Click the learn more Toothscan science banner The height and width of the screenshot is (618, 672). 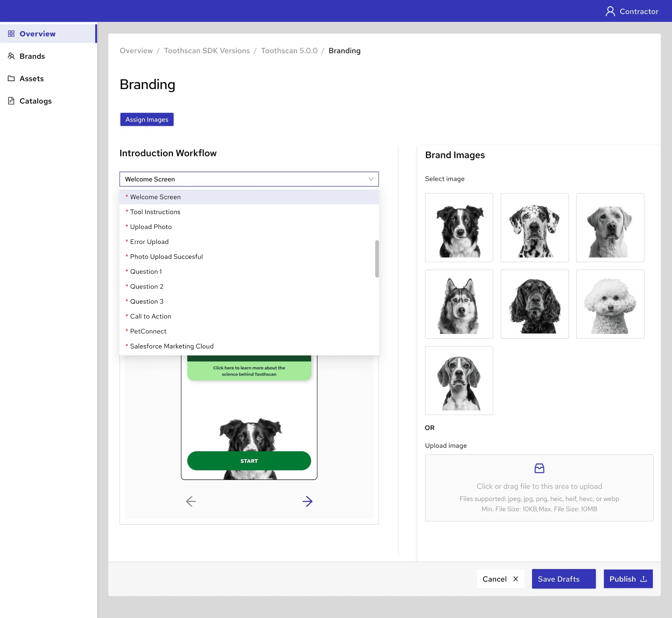coord(249,371)
